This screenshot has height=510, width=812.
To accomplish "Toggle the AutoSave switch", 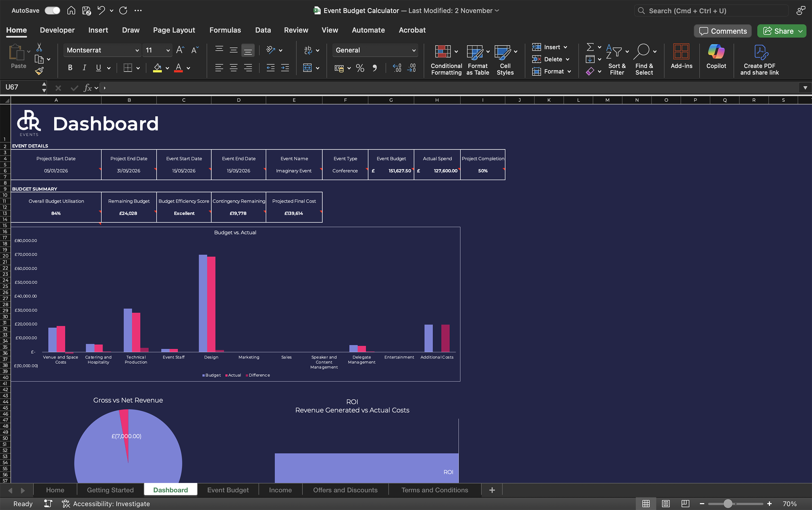I will coord(52,10).
